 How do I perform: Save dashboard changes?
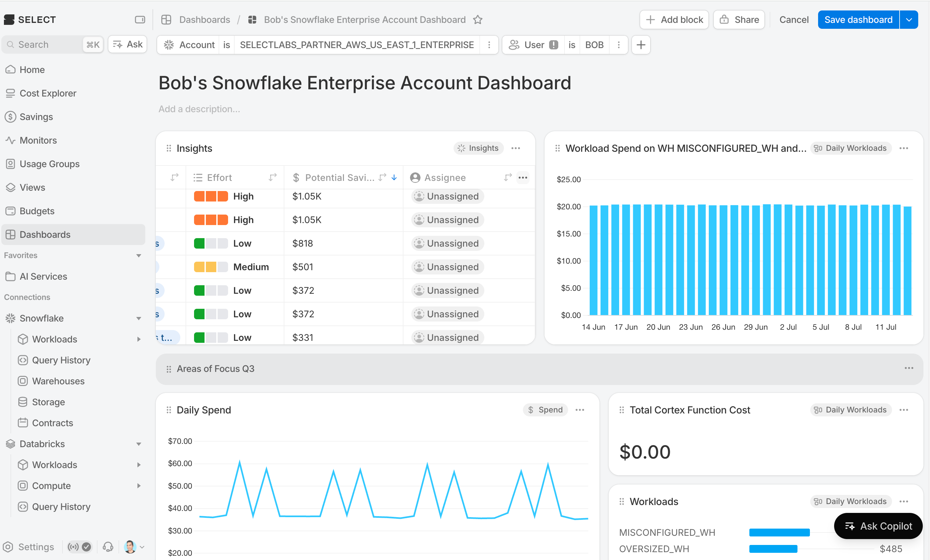pyautogui.click(x=858, y=20)
